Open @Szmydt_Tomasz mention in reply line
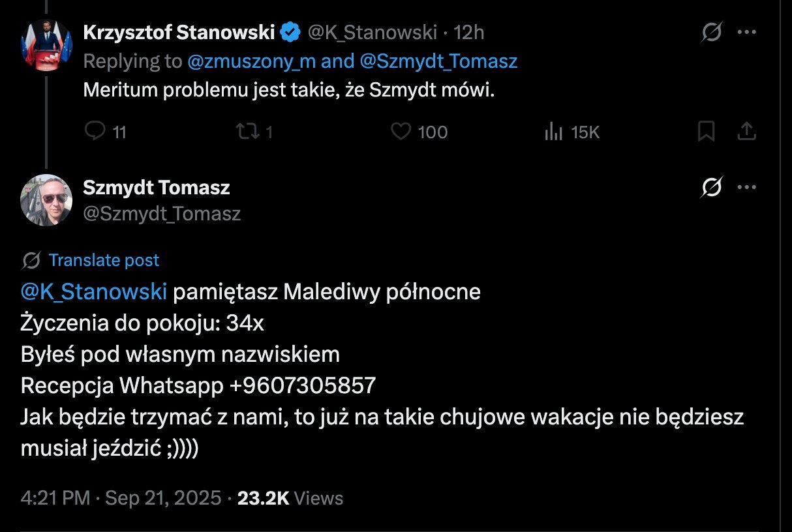Viewport: 792px width, 532px height. point(437,61)
